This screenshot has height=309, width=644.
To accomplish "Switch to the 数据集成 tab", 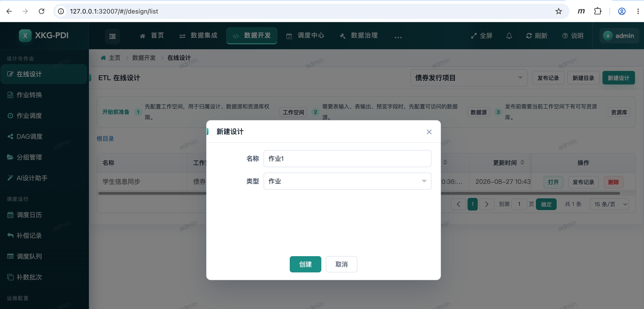I will pos(198,35).
